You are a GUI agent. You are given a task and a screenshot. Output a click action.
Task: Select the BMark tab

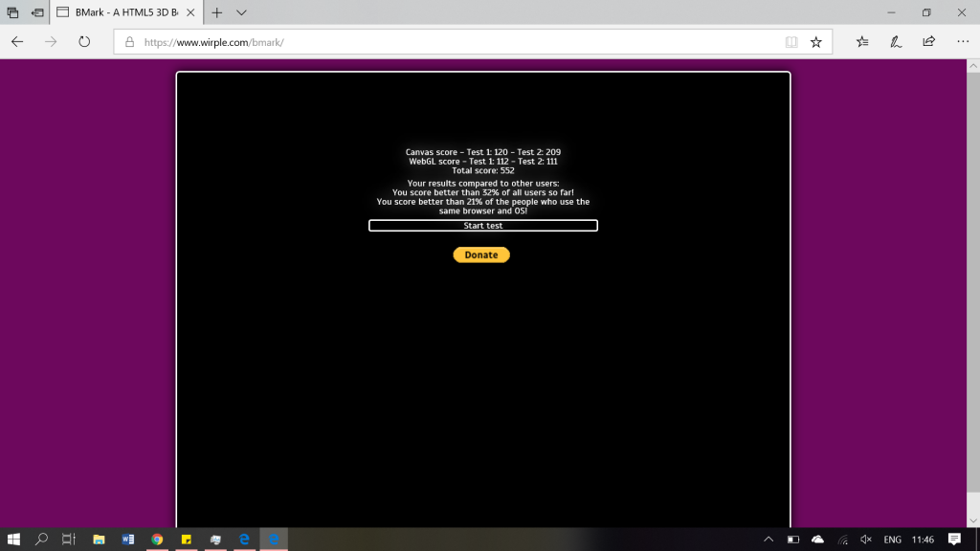pos(120,12)
